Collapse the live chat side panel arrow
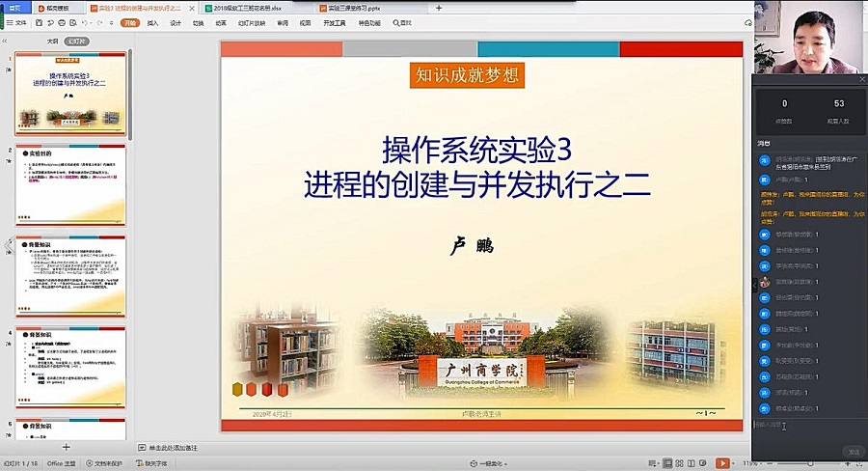The height and width of the screenshot is (471, 868). coord(754,284)
